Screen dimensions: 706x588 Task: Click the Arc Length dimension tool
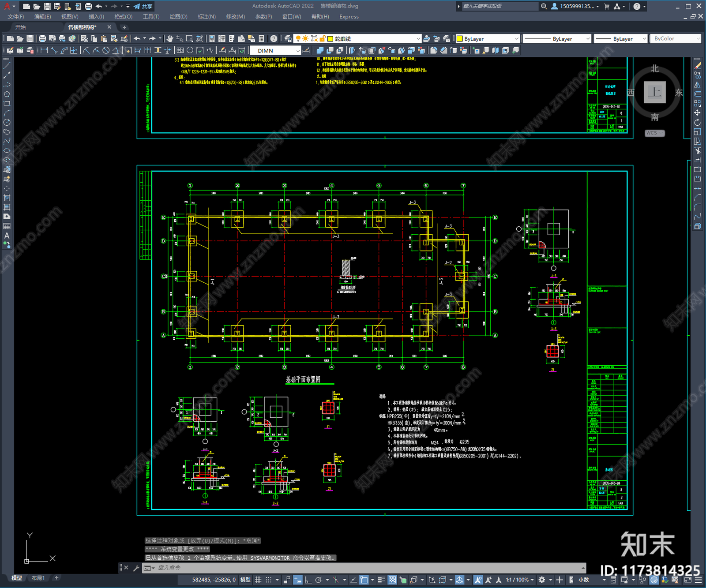click(x=64, y=50)
